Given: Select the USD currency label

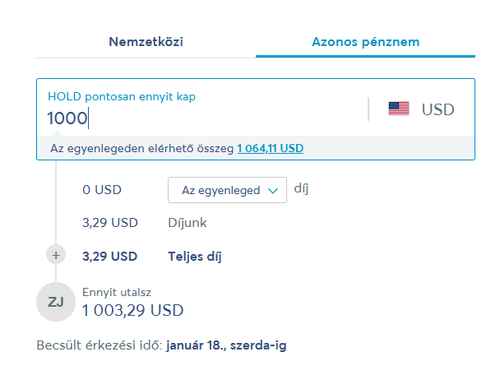Looking at the screenshot, I should 438,109.
